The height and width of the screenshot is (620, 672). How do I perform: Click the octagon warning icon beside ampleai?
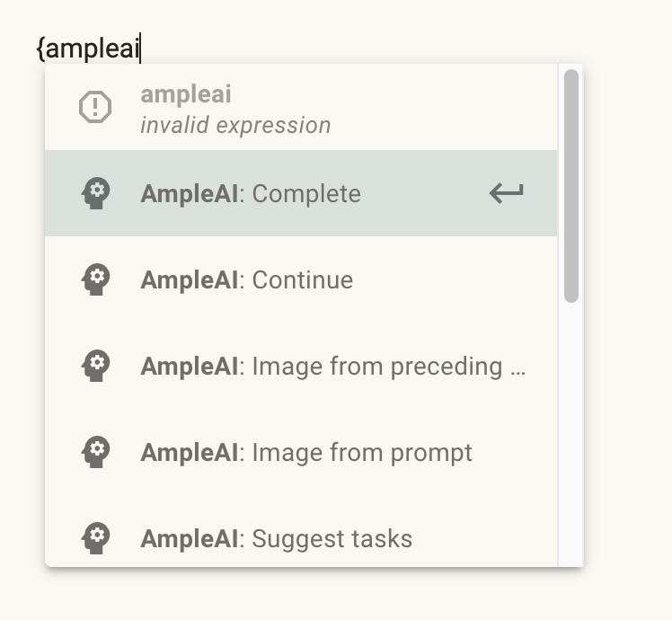95,107
